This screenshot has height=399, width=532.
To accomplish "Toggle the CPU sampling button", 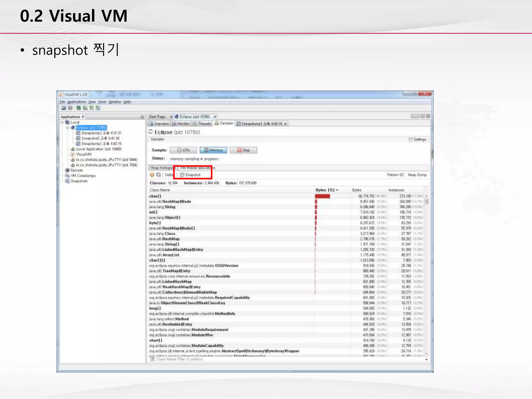I will click(x=183, y=150).
